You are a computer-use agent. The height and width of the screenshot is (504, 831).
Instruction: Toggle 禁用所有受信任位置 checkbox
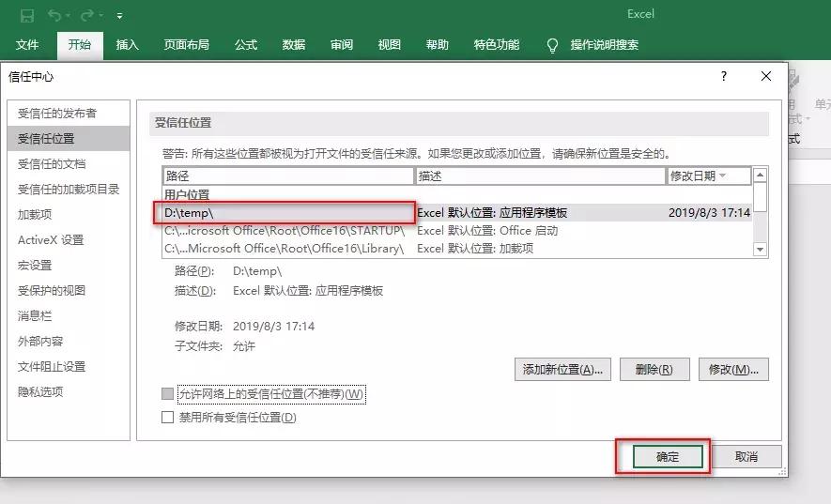[167, 417]
